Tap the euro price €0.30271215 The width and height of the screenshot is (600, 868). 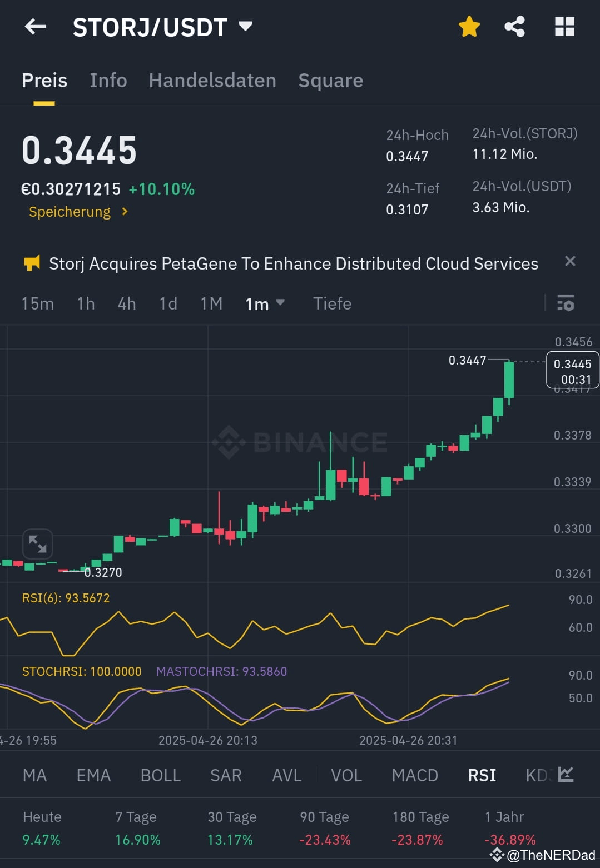(71, 189)
